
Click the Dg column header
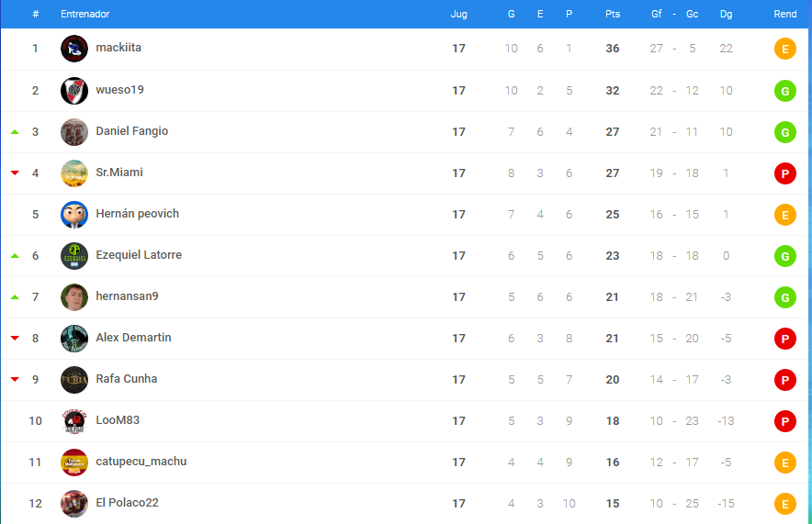[726, 14]
